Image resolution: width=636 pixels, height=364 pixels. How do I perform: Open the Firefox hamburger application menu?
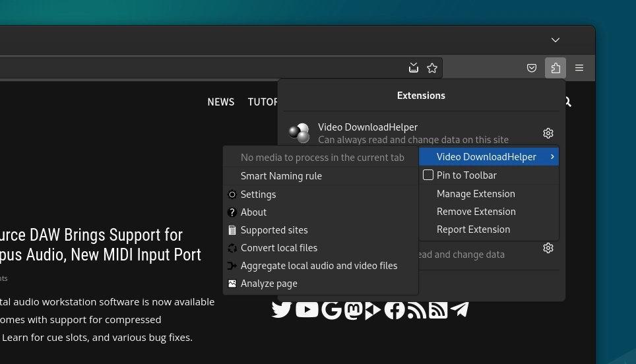[579, 68]
